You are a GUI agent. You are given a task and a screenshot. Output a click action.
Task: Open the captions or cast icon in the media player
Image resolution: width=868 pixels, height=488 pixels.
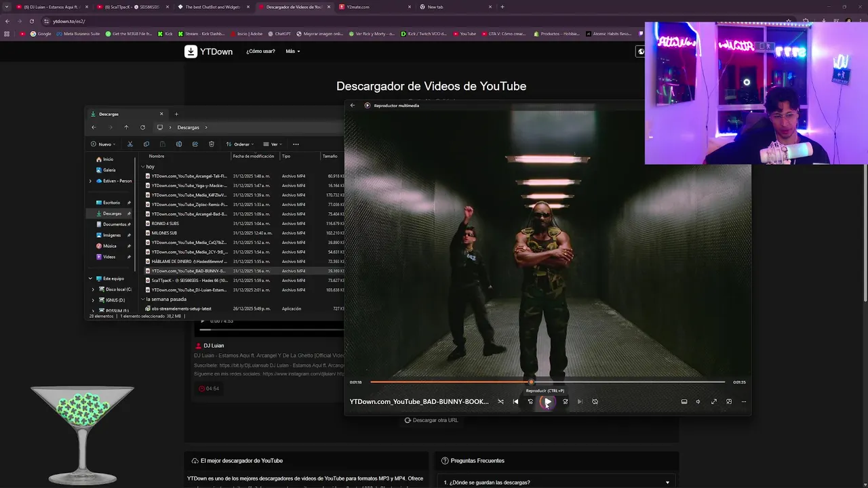pos(684,401)
